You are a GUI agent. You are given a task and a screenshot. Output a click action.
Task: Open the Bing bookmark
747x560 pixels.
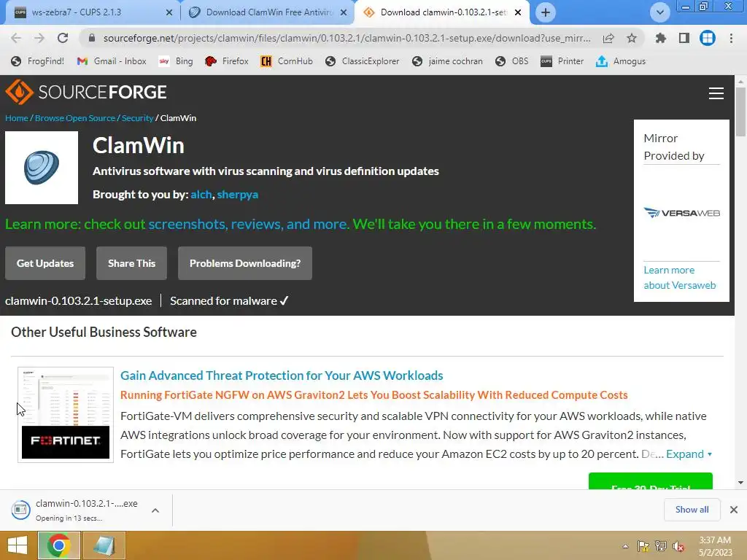(x=176, y=61)
